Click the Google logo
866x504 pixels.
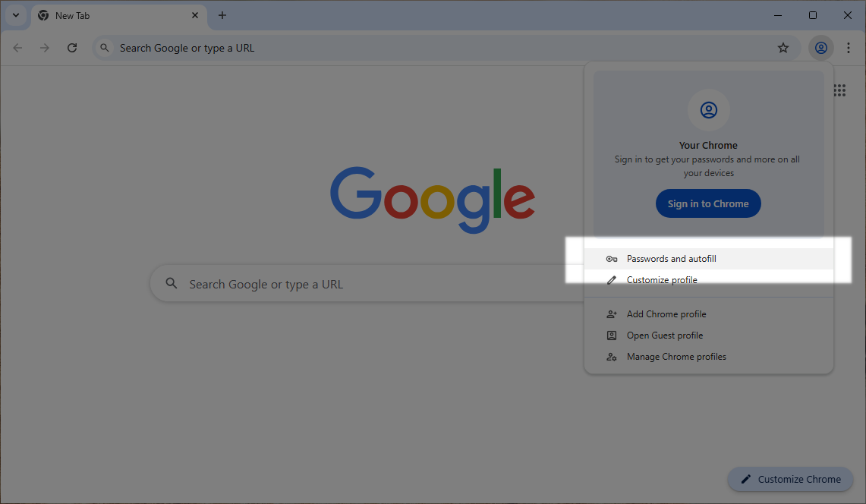point(433,200)
